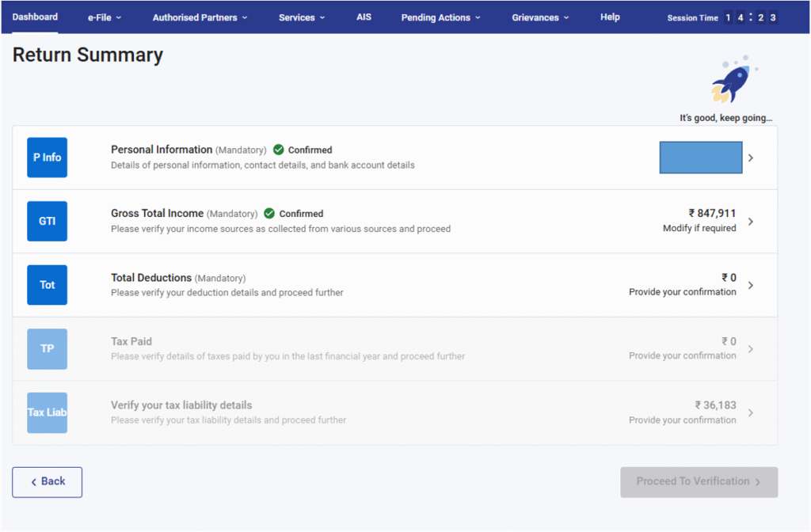
Task: Open the e-File dropdown menu
Action: pos(105,17)
